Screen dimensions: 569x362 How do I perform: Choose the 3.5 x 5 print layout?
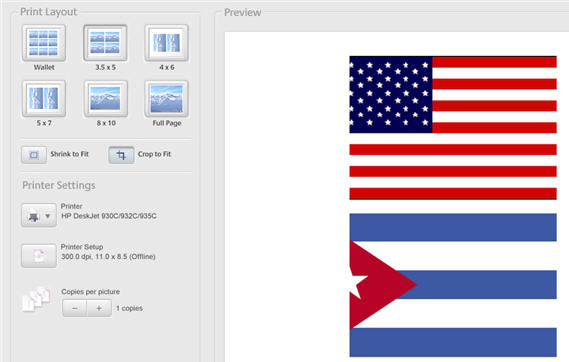105,43
